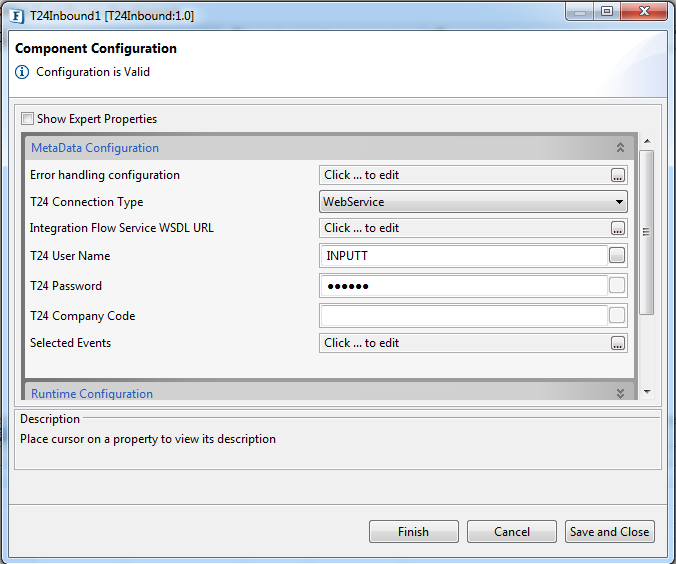Click the Finish button
The image size is (676, 564).
(x=413, y=532)
